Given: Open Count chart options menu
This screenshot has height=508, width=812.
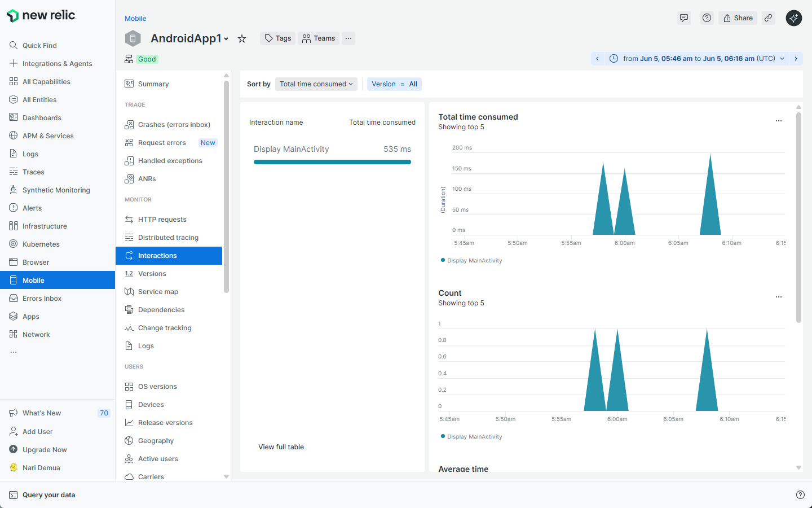Looking at the screenshot, I should 779,297.
